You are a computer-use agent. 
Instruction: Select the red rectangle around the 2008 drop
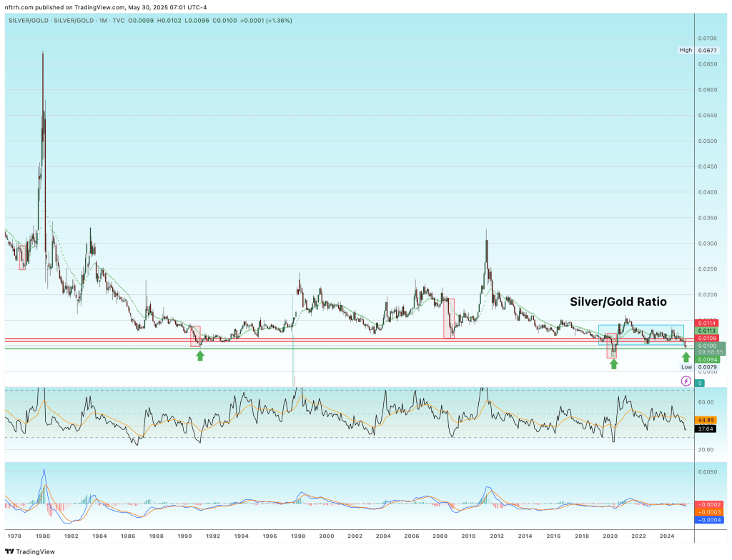pyautogui.click(x=449, y=318)
